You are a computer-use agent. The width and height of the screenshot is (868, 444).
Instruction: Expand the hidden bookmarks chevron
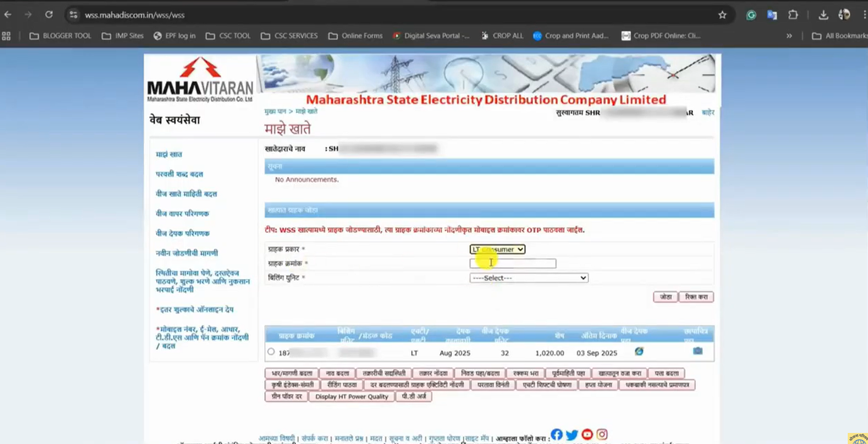tap(789, 35)
